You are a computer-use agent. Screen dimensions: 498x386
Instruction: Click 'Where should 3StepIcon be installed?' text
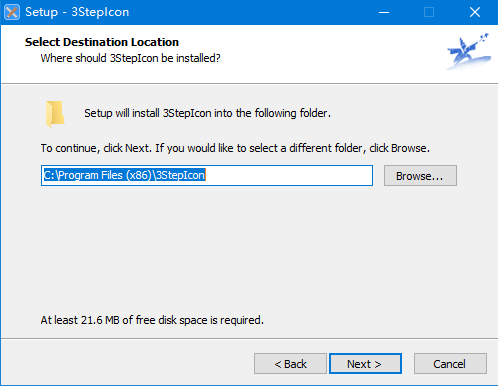(x=130, y=58)
